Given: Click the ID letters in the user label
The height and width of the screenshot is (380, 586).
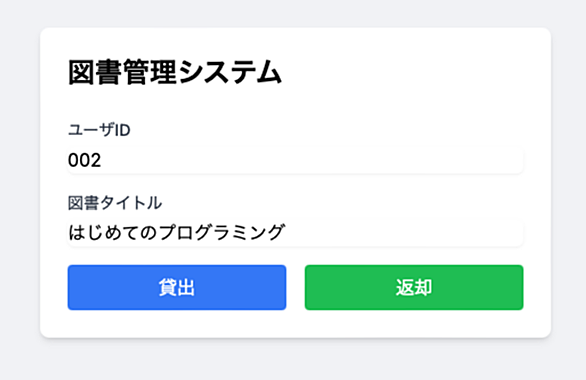Looking at the screenshot, I should 122,130.
